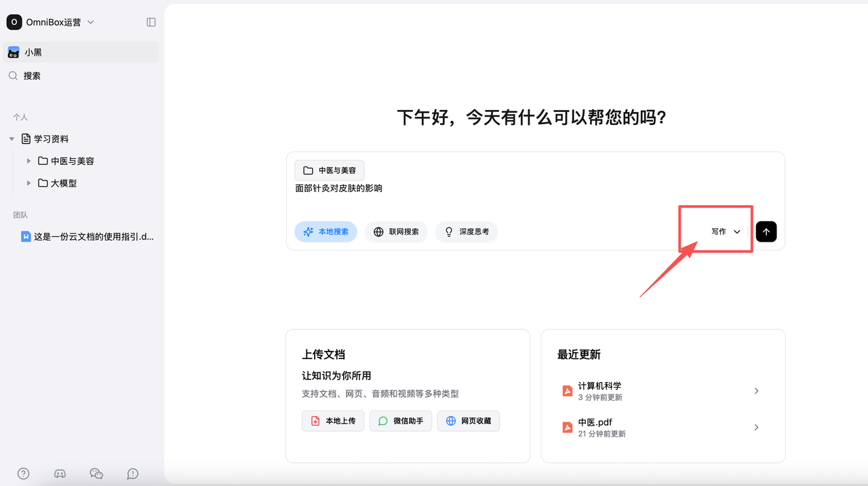Click the search magnifier icon in sidebar
This screenshot has height=486, width=868.
(x=14, y=76)
